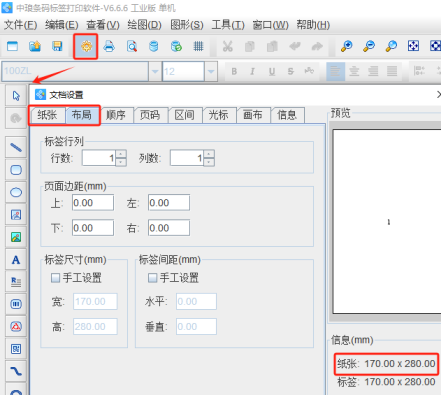Expand the font size dropdown
Screen dimensions: 442x396
(211, 71)
